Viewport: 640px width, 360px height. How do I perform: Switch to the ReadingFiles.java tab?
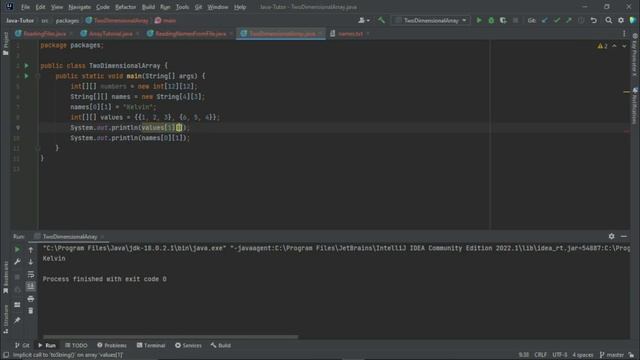point(44,34)
